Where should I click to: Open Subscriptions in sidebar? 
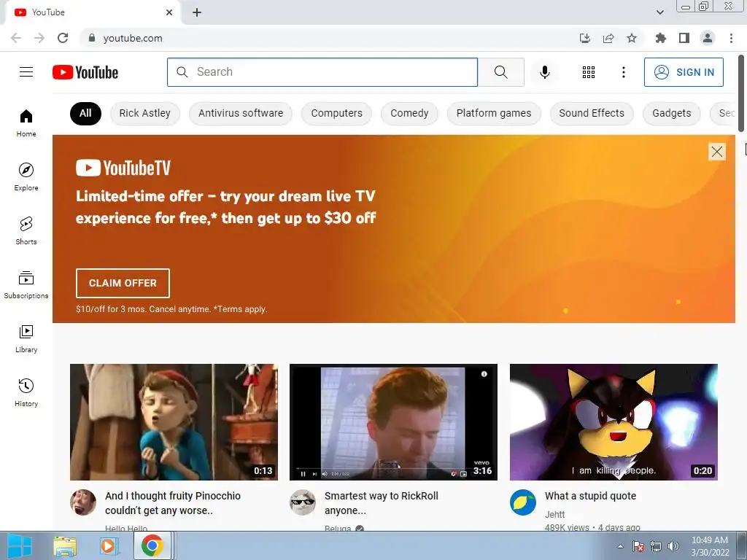tap(26, 285)
